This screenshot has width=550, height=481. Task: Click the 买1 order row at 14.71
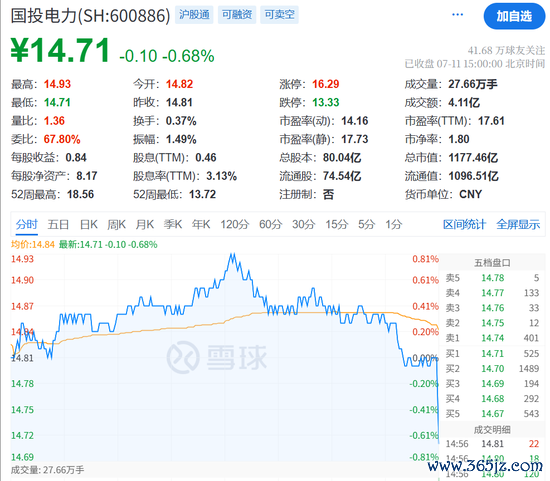click(x=492, y=354)
